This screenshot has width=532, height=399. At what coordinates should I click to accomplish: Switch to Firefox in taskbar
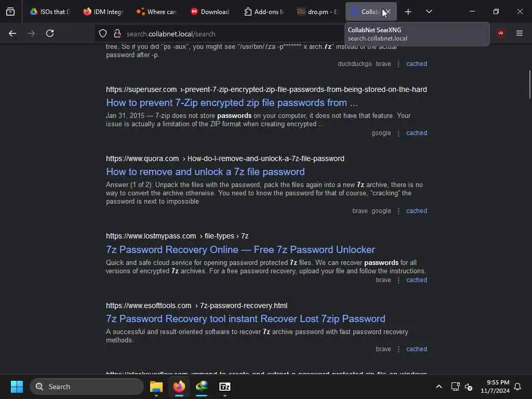[x=179, y=387]
